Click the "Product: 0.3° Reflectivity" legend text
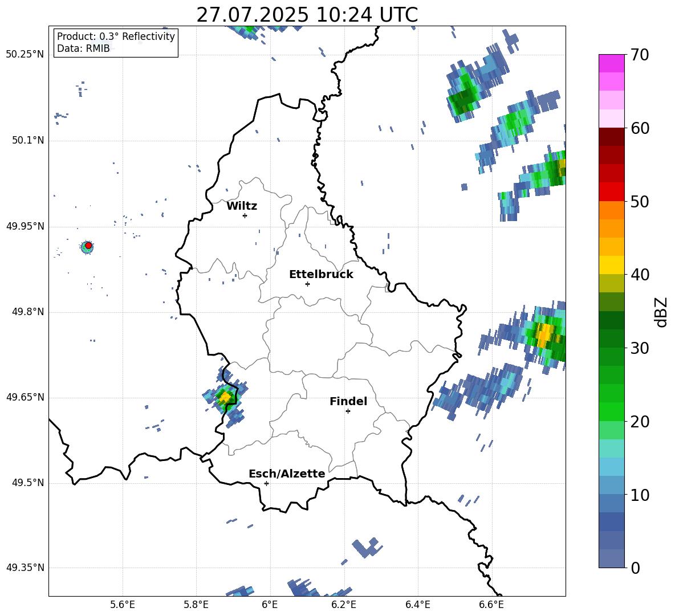Image resolution: width=675 pixels, height=616 pixels. (x=116, y=36)
